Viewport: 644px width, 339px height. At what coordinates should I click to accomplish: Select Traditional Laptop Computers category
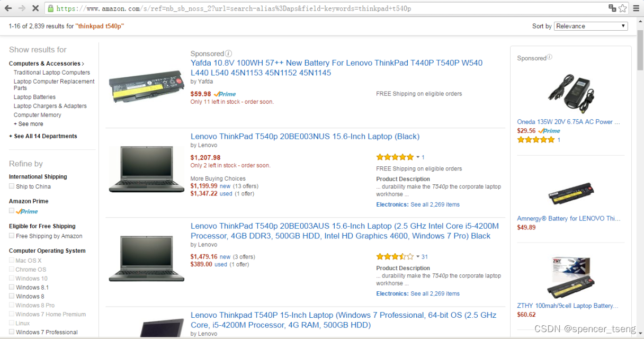[52, 73]
